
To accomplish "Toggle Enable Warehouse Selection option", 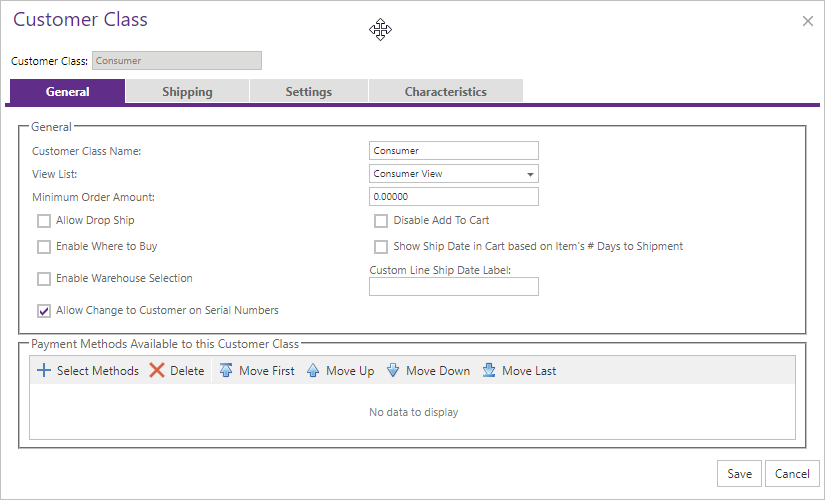I will coord(44,278).
